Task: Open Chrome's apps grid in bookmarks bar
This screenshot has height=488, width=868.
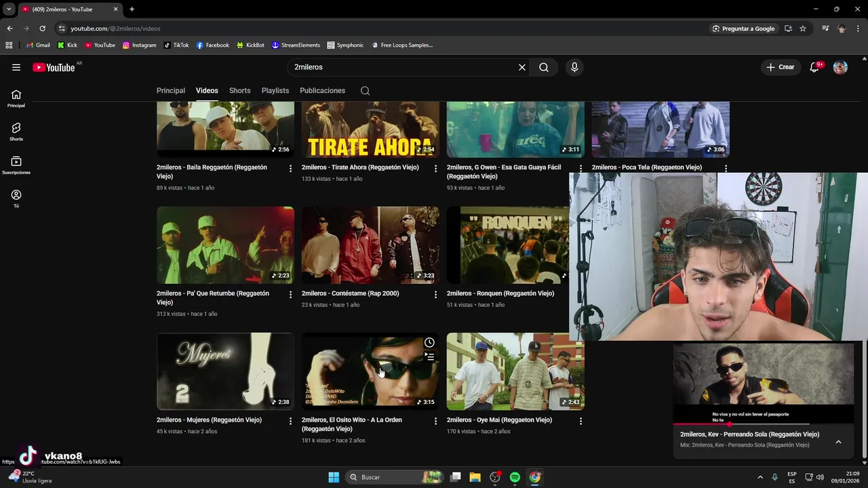Action: [9, 45]
